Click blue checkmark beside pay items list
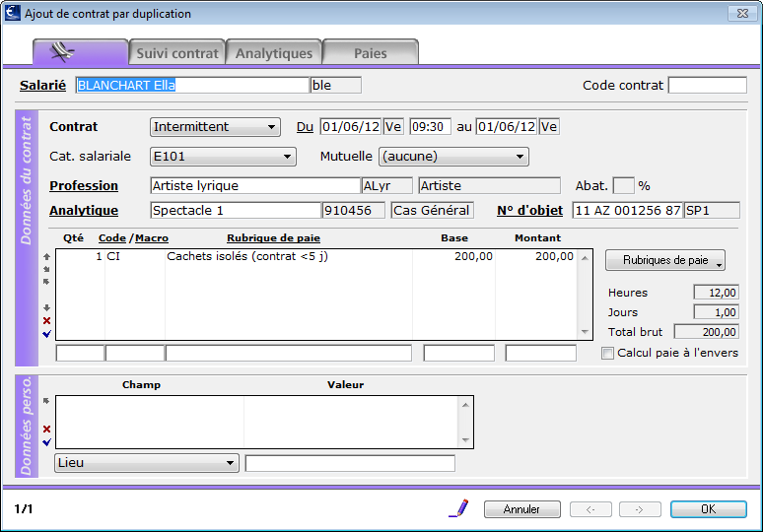 (x=46, y=334)
